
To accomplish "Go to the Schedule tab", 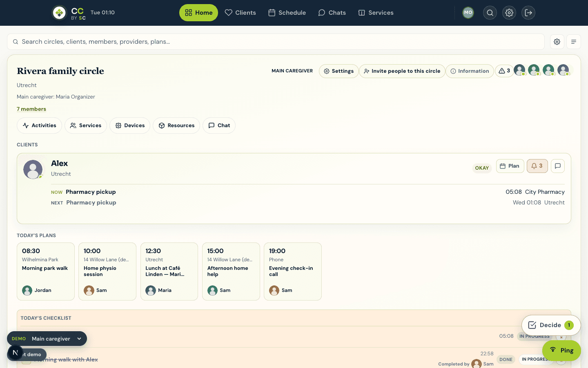I will (287, 13).
